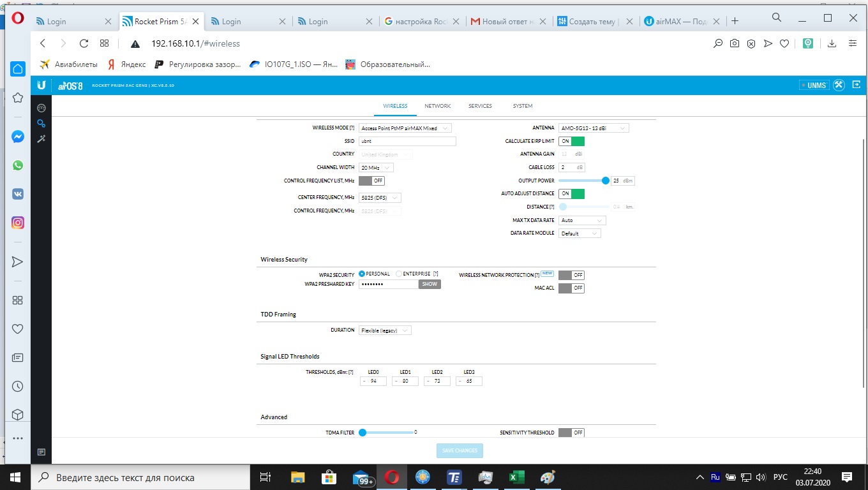Toggle Calculate EIRP Limit switch
The height and width of the screenshot is (490, 868).
pyautogui.click(x=571, y=141)
